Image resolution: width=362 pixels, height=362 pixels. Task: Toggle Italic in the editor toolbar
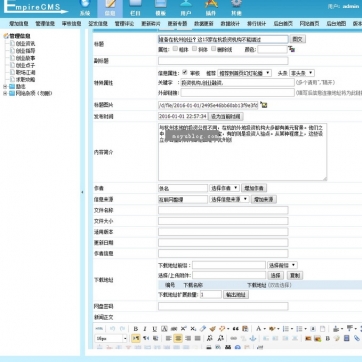(x=145, y=329)
